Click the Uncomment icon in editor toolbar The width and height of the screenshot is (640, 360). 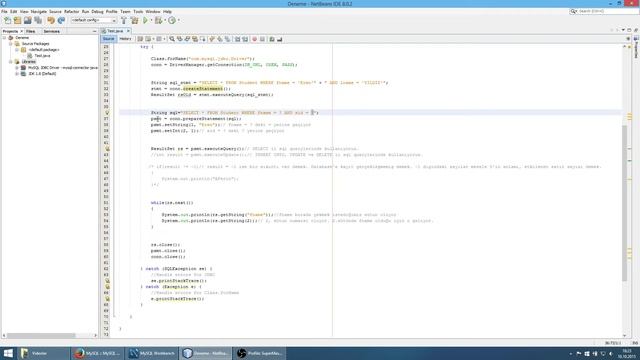pos(280,39)
